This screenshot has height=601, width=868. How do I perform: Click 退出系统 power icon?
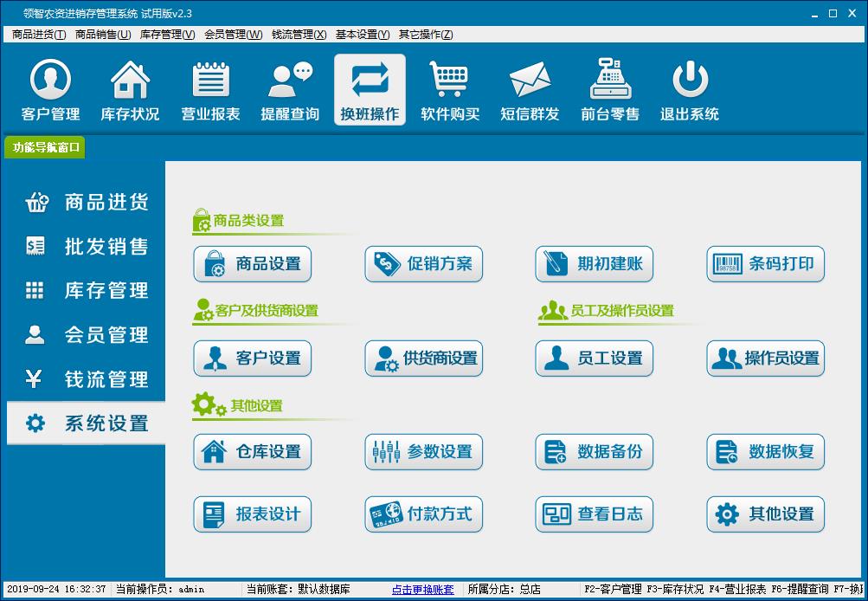click(x=690, y=90)
